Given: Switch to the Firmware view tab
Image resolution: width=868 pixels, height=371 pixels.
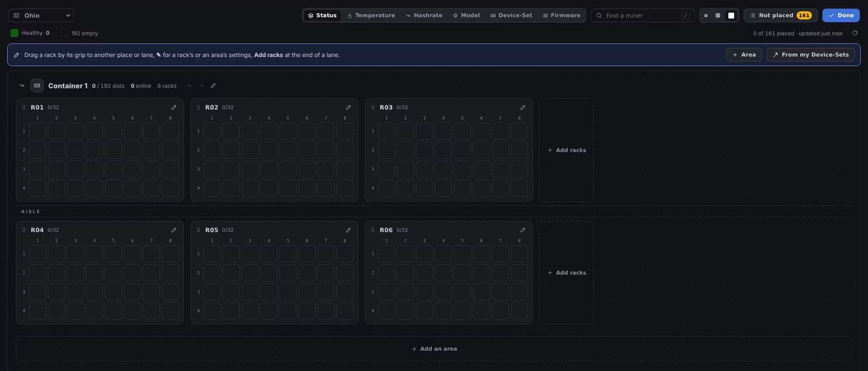Looking at the screenshot, I should (561, 16).
